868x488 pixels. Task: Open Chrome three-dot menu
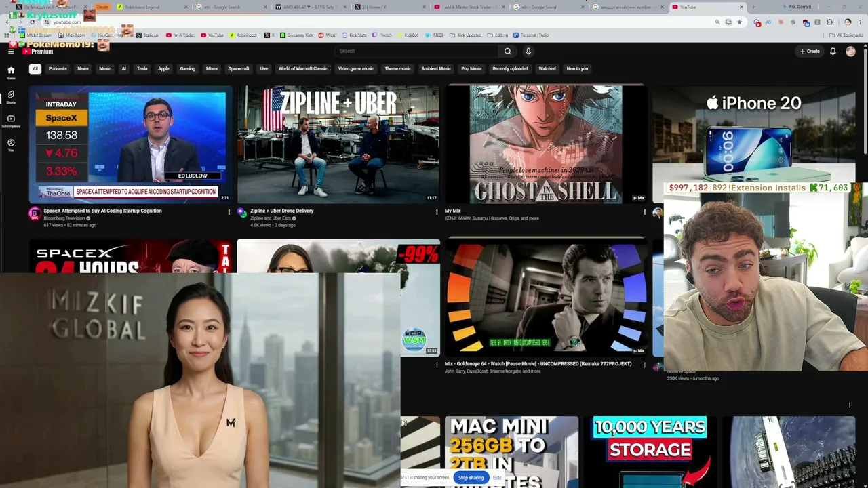click(x=860, y=22)
